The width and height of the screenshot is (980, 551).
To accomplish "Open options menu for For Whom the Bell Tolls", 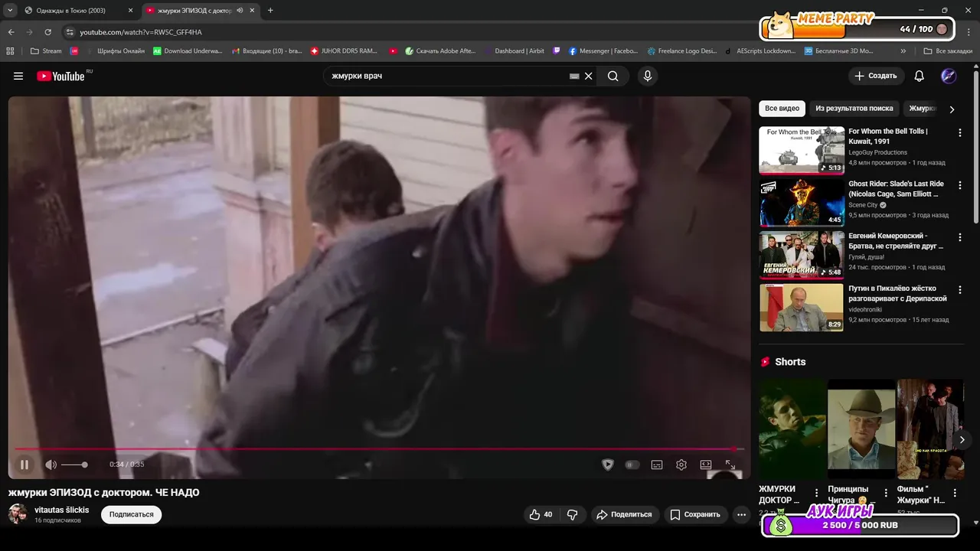I will [960, 132].
